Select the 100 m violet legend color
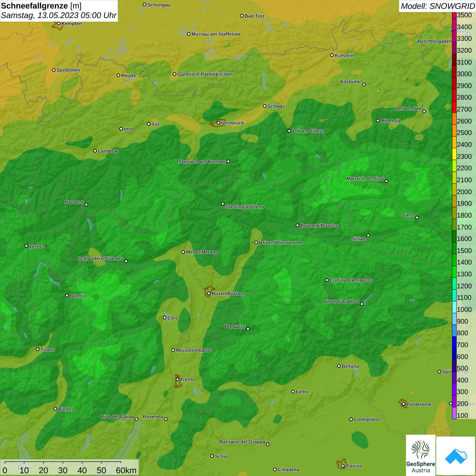This screenshot has width=476, height=476. [x=454, y=413]
